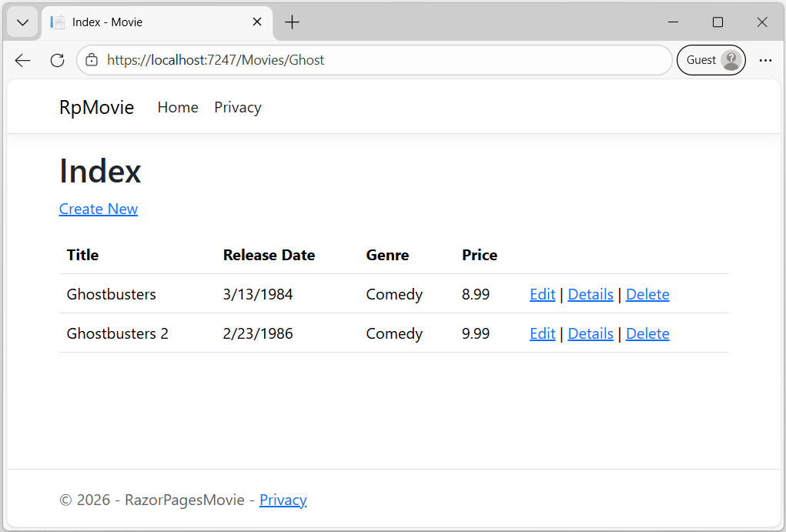View Details for Ghostbusters 2

(x=590, y=333)
